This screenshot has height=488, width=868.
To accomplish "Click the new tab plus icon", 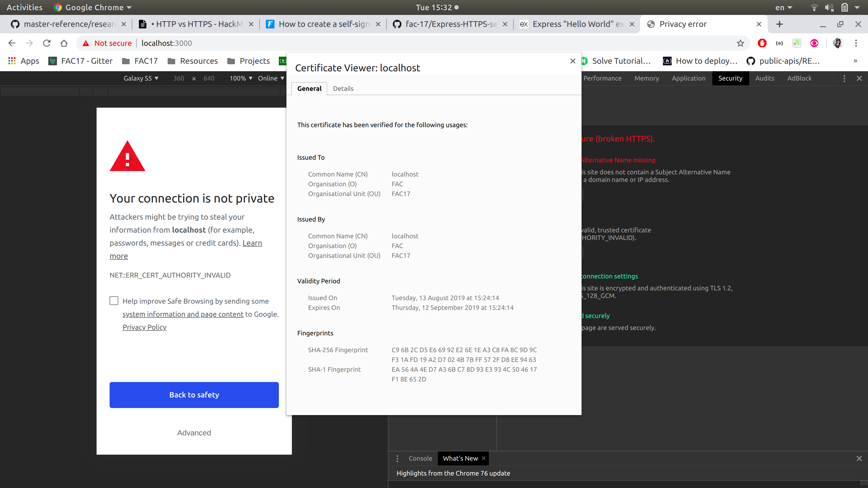I will 779,24.
